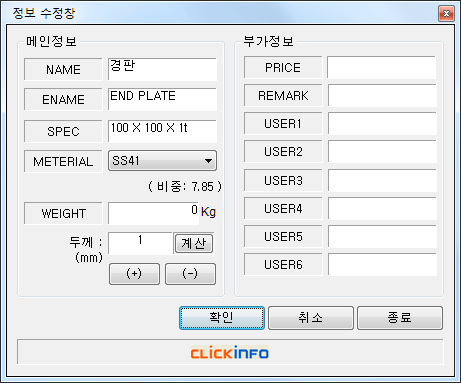The image size is (461, 383).
Task: Click the NAME field containing 경판
Action: pyautogui.click(x=162, y=69)
